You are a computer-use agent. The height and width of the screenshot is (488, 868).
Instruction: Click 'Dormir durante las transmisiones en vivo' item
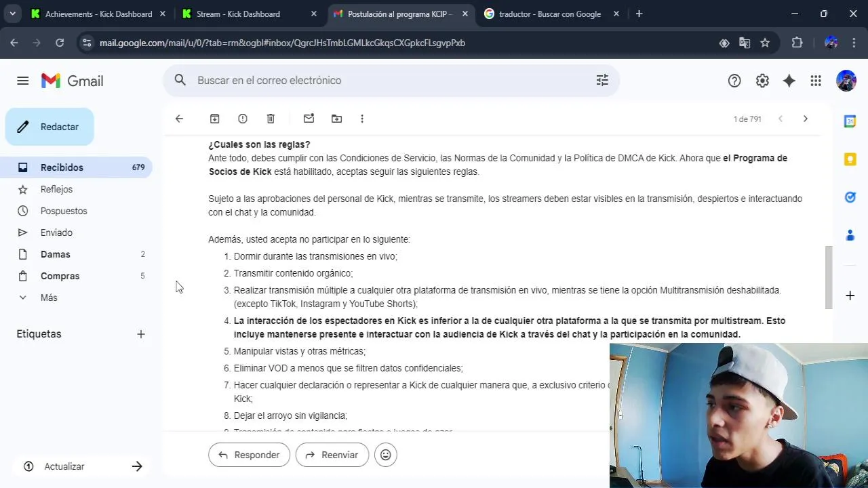pos(315,256)
